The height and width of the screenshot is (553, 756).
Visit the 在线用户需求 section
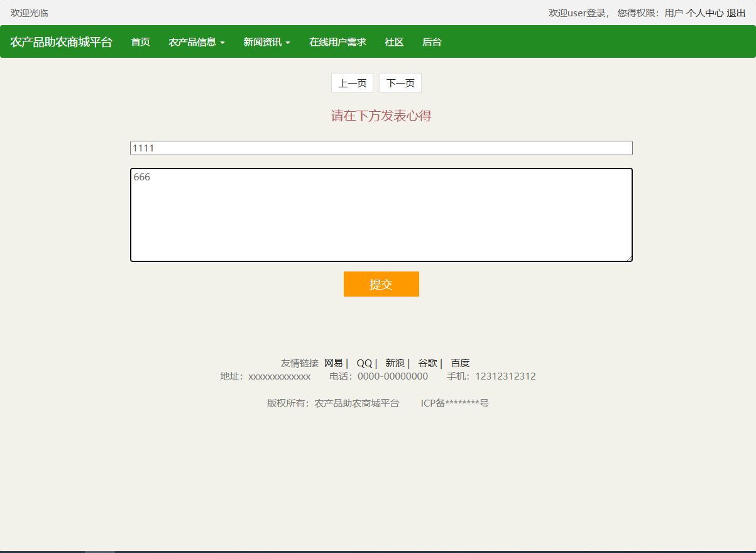point(337,41)
